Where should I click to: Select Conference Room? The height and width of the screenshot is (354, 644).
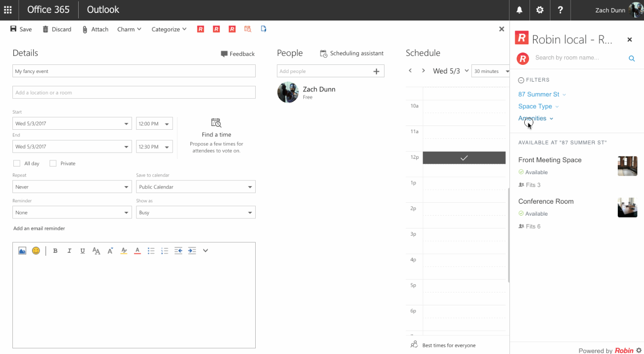pyautogui.click(x=546, y=202)
